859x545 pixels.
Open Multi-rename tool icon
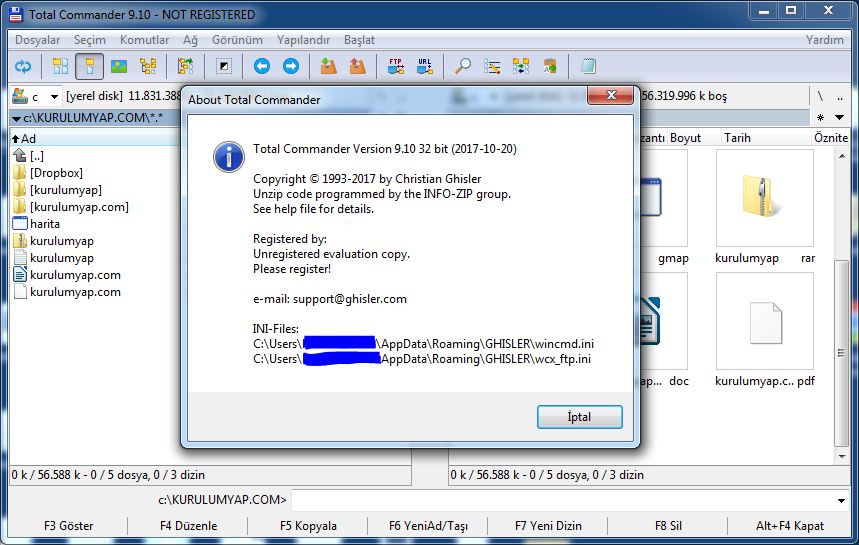492,67
